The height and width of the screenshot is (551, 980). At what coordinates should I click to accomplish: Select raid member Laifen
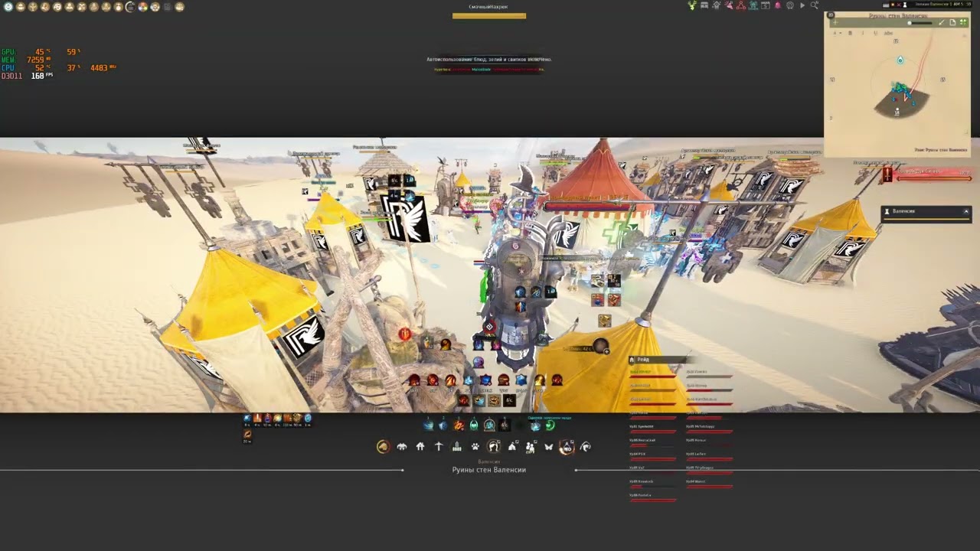click(x=710, y=456)
